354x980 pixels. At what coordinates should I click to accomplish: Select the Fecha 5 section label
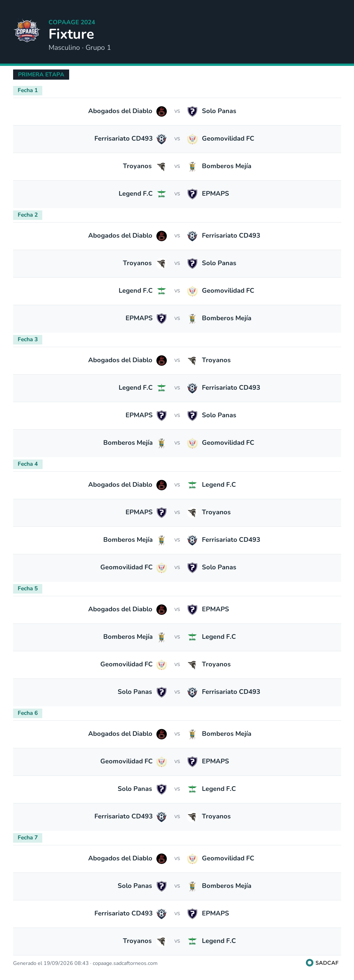pyautogui.click(x=28, y=589)
